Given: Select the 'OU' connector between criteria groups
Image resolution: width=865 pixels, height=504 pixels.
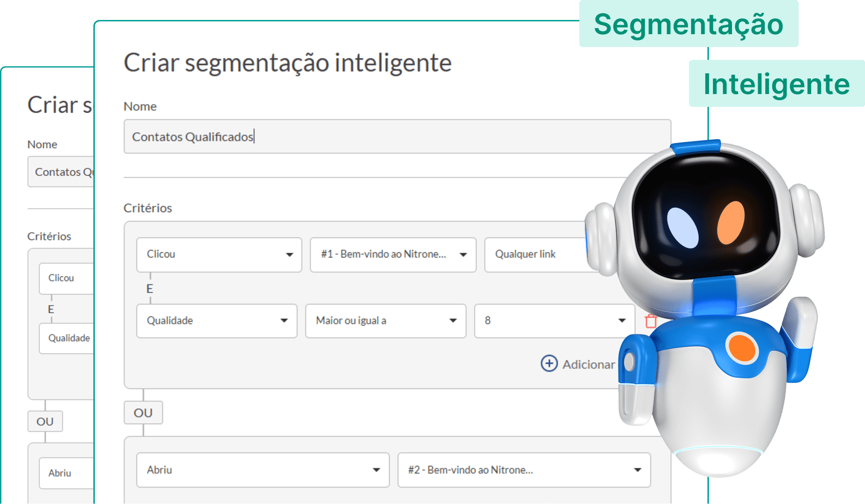Looking at the screenshot, I should point(143,412).
